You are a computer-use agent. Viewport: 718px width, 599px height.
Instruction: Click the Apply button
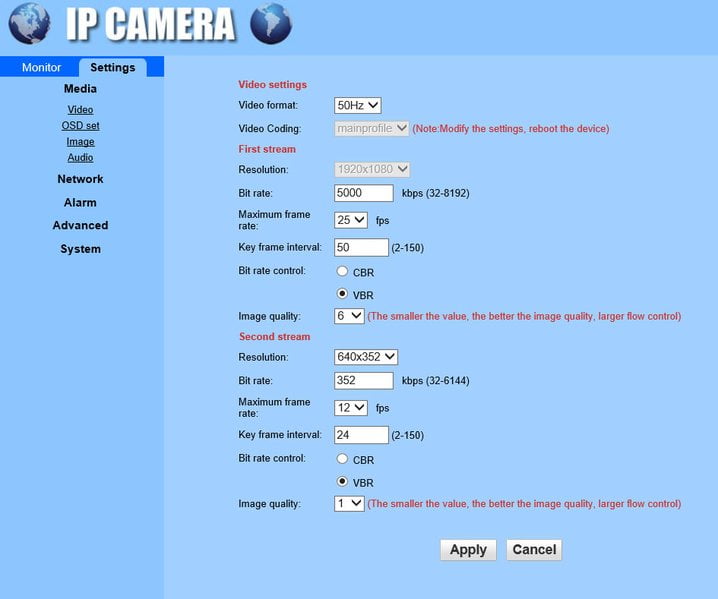pos(468,550)
